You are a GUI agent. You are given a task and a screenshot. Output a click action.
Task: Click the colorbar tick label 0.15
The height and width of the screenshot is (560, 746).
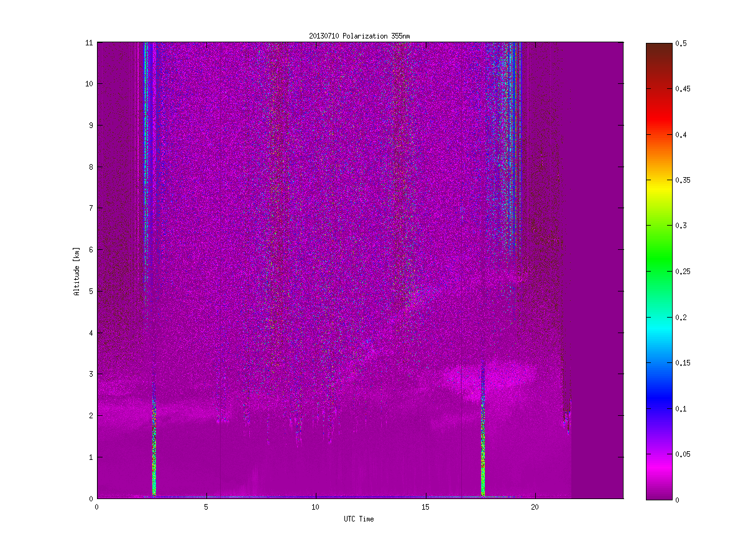tap(683, 362)
